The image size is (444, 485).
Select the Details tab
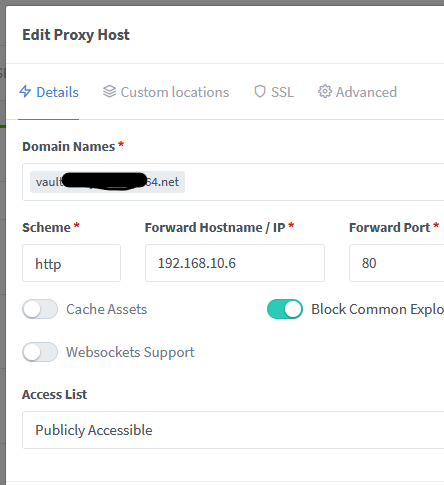pos(49,92)
